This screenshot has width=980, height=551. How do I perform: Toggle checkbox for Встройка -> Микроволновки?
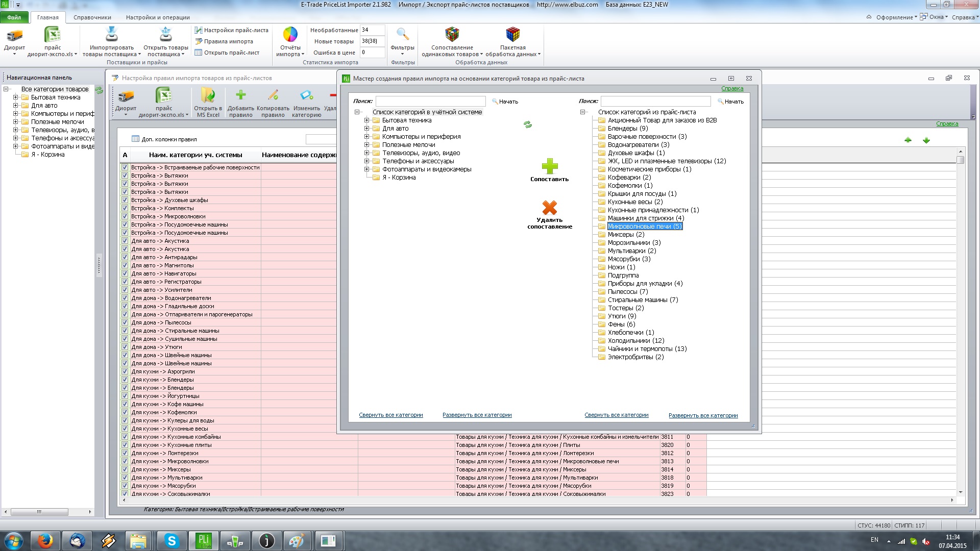125,216
